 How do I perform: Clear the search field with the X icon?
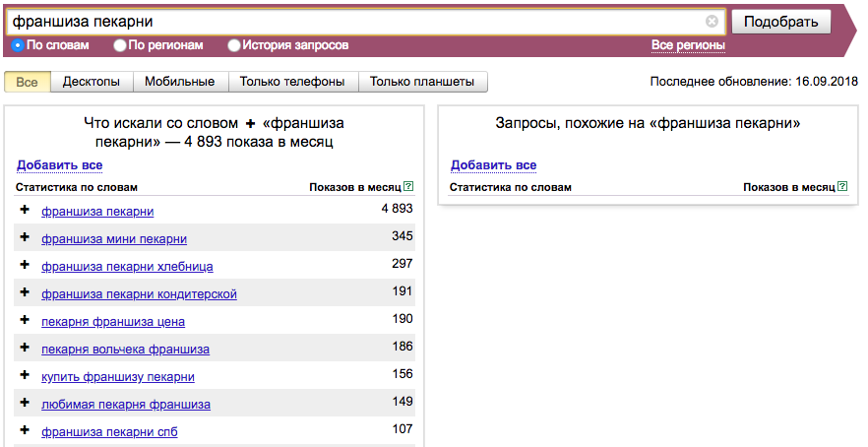coord(712,22)
